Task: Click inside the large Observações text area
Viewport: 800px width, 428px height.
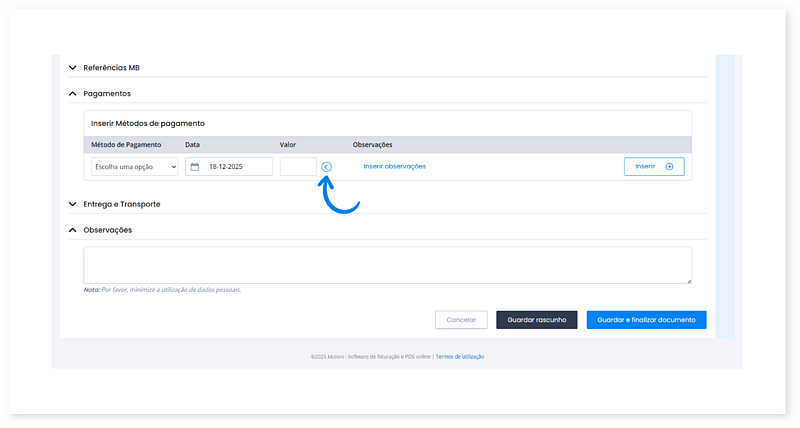Action: click(387, 265)
